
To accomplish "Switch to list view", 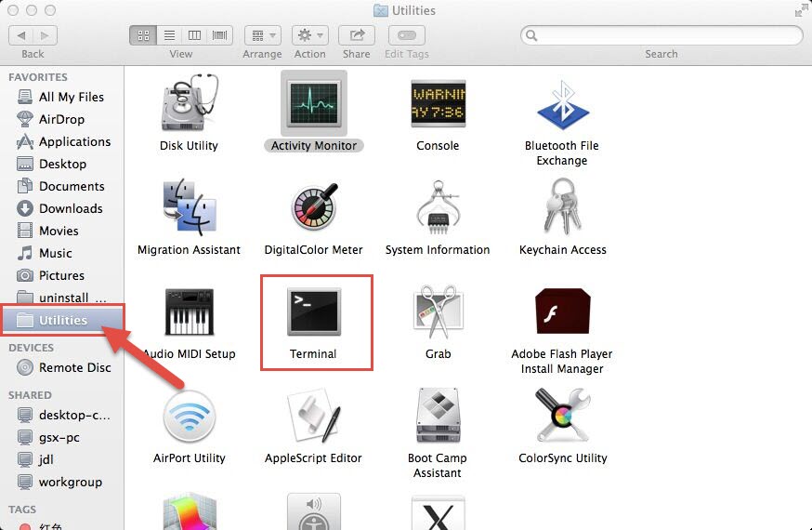I will pos(169,35).
